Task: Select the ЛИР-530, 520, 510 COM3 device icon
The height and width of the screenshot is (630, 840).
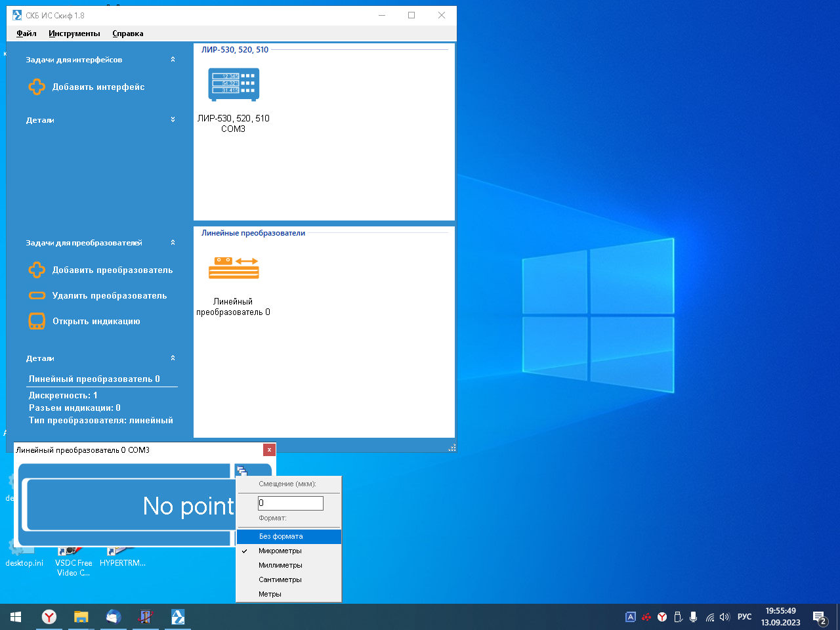Action: point(234,85)
